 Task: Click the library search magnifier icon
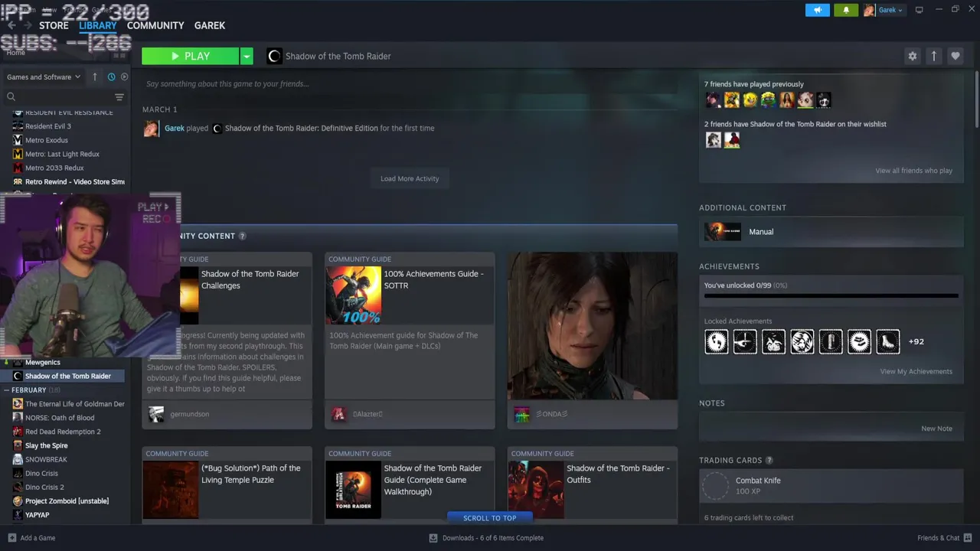[x=11, y=96]
